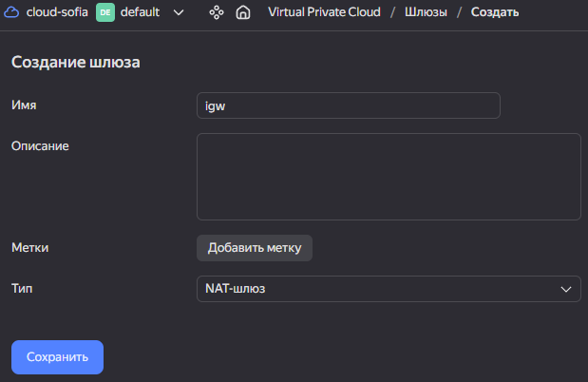This screenshot has height=382, width=588.
Task: Select the default folder name
Action: [140, 12]
